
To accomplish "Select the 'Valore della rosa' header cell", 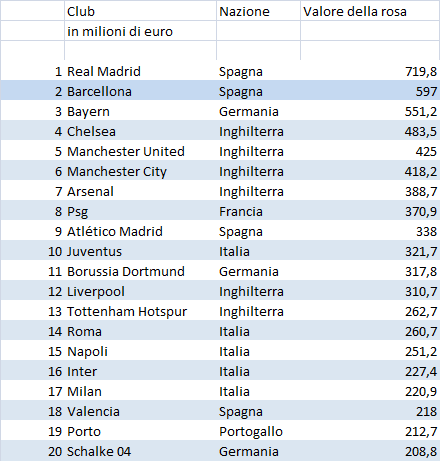I will click(370, 11).
